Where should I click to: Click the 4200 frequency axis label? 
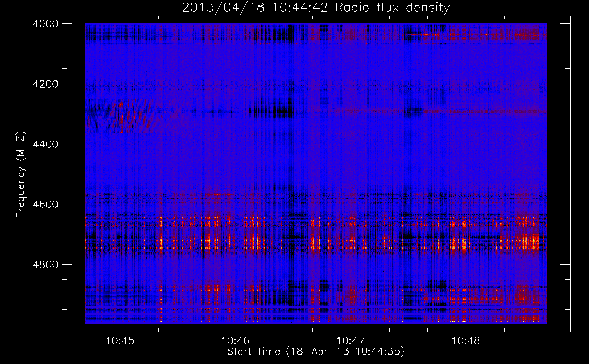tap(46, 84)
